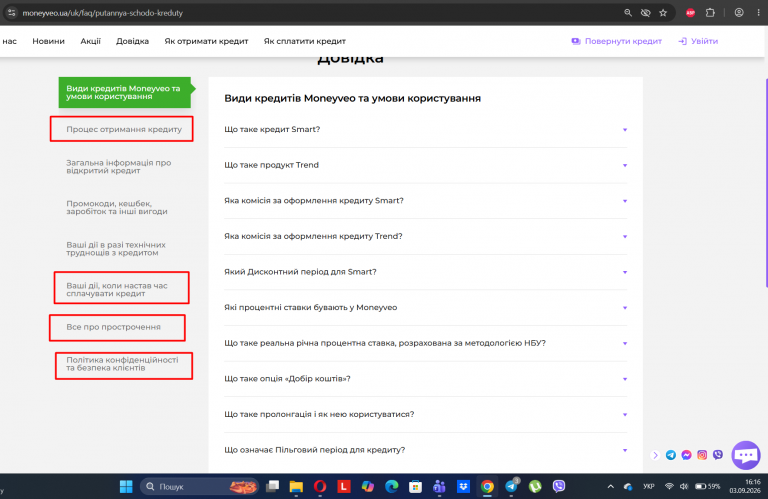Open File Explorer from the taskbar

pyautogui.click(x=296, y=486)
